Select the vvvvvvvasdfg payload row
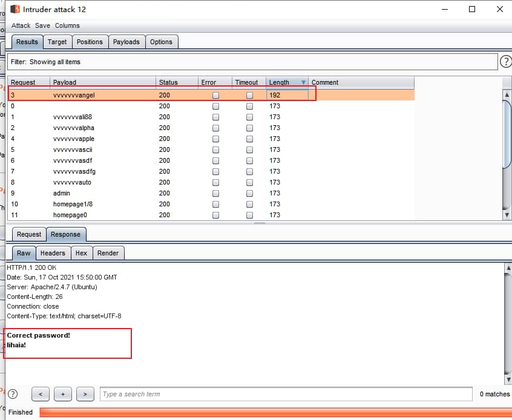 pos(211,171)
